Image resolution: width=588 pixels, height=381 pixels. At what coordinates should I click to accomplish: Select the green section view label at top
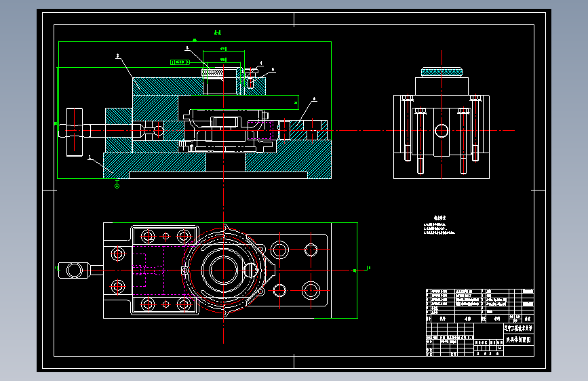218,33
